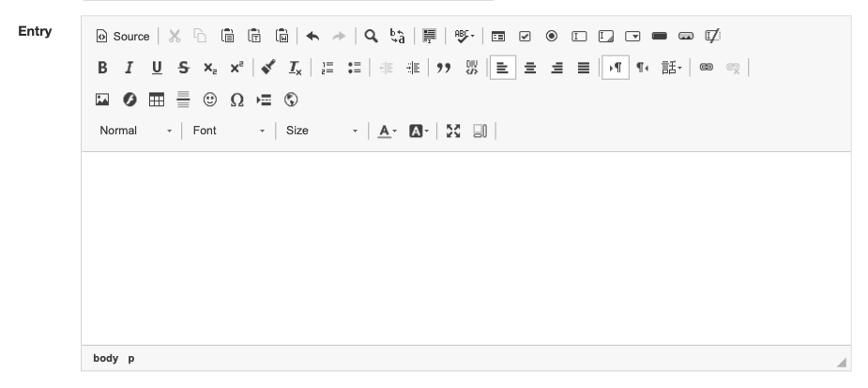Create a Div container
Screen dimensions: 868x388
tap(472, 68)
